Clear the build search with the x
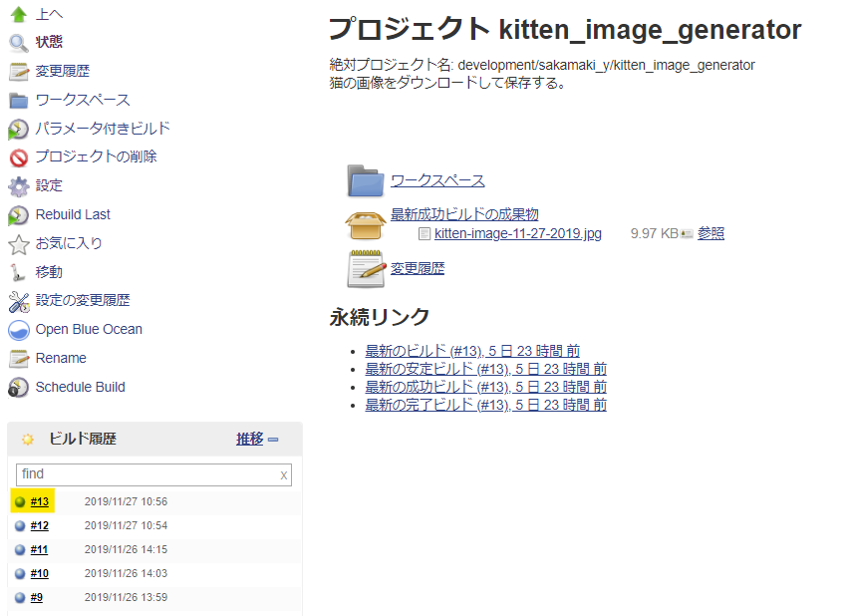853x616 pixels. tap(284, 475)
